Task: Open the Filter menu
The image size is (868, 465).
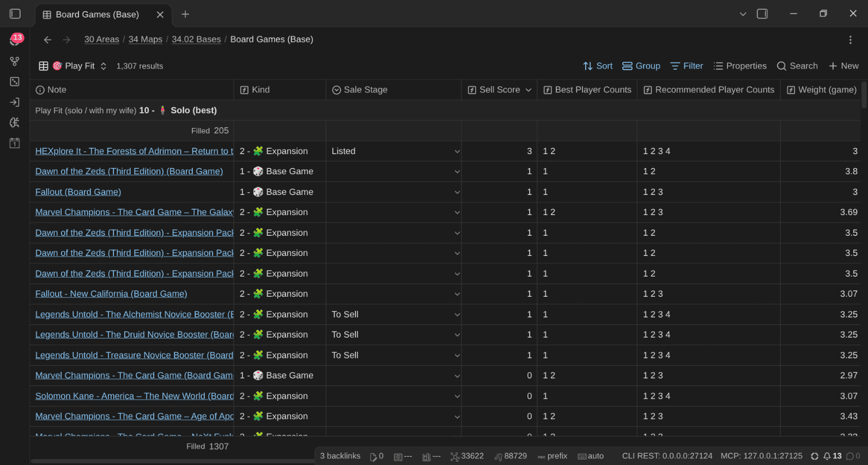Action: pos(687,66)
